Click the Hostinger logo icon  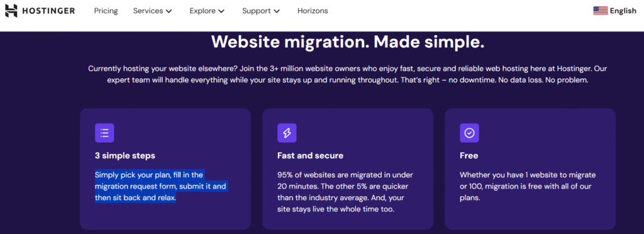pyautogui.click(x=11, y=11)
